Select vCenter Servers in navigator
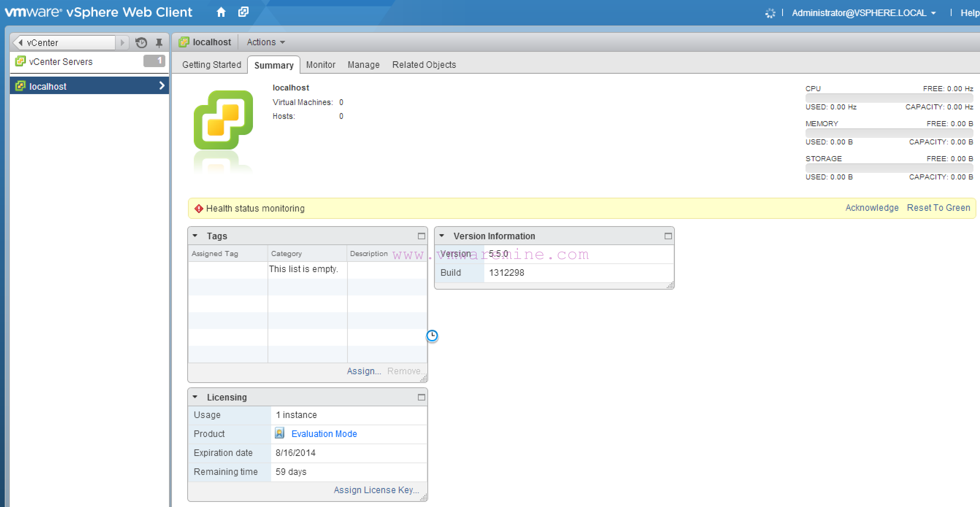 tap(89, 62)
